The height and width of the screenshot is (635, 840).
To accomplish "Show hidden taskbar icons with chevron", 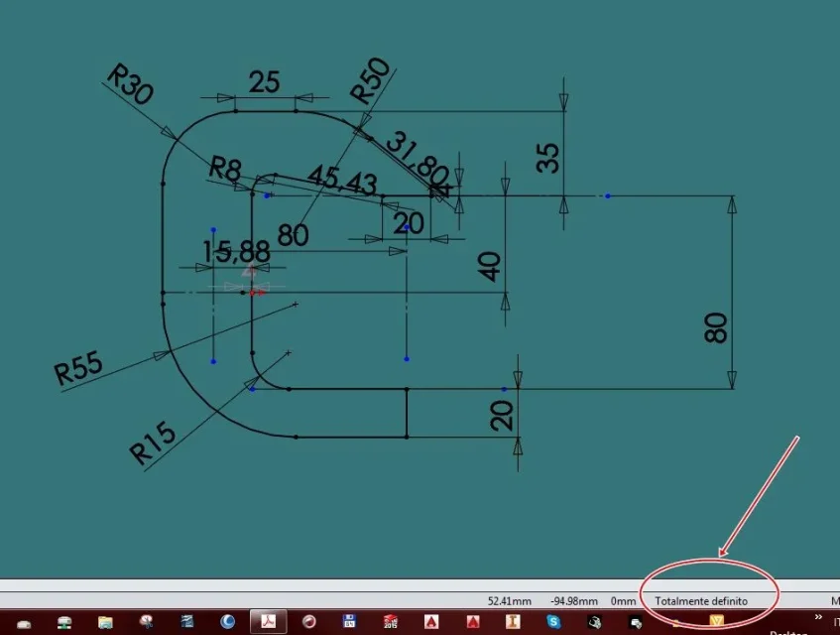I will 818,617.
